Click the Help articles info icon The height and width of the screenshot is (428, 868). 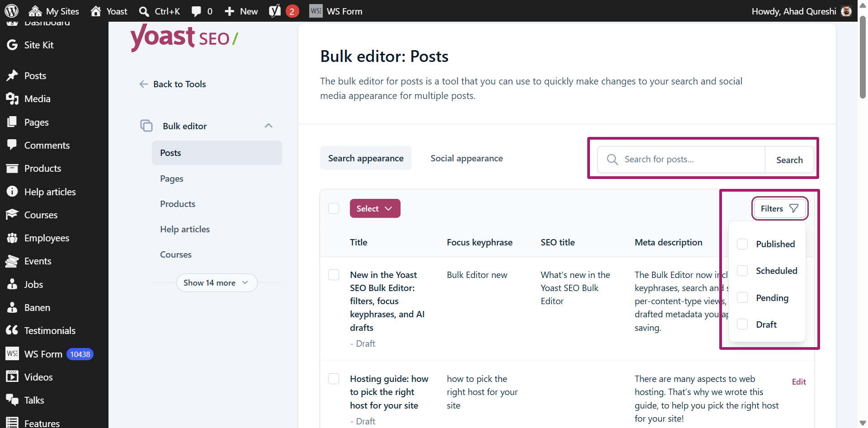(x=12, y=192)
